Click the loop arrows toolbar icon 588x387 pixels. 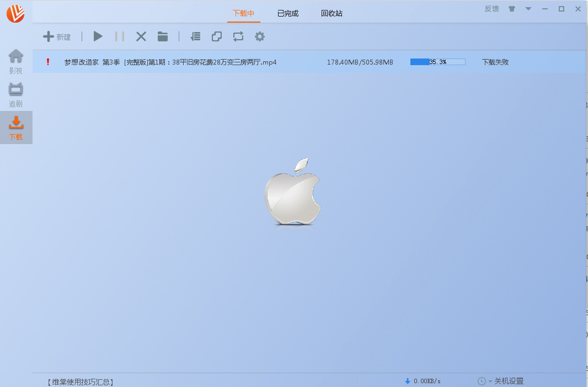click(238, 36)
